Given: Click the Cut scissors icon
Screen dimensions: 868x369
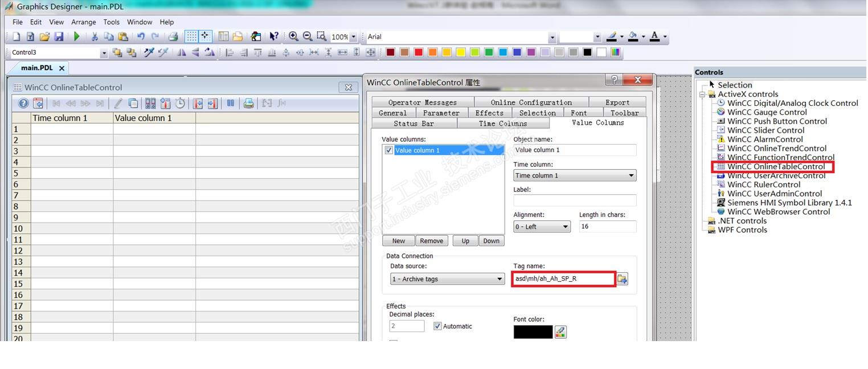Looking at the screenshot, I should 95,36.
